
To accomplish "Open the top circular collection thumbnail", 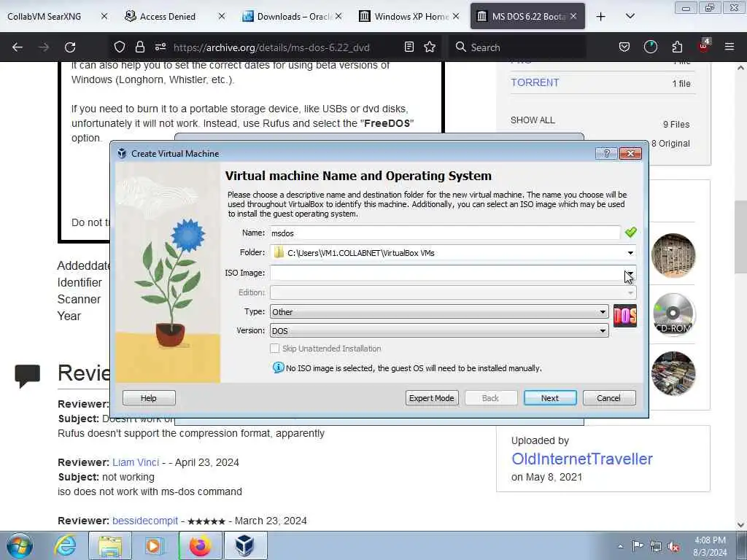I will (673, 255).
